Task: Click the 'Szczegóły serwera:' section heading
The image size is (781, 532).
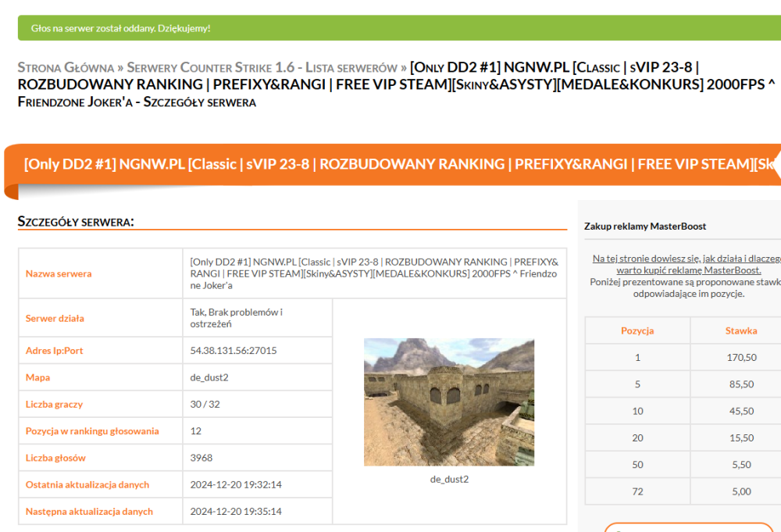Action: pyautogui.click(x=76, y=222)
